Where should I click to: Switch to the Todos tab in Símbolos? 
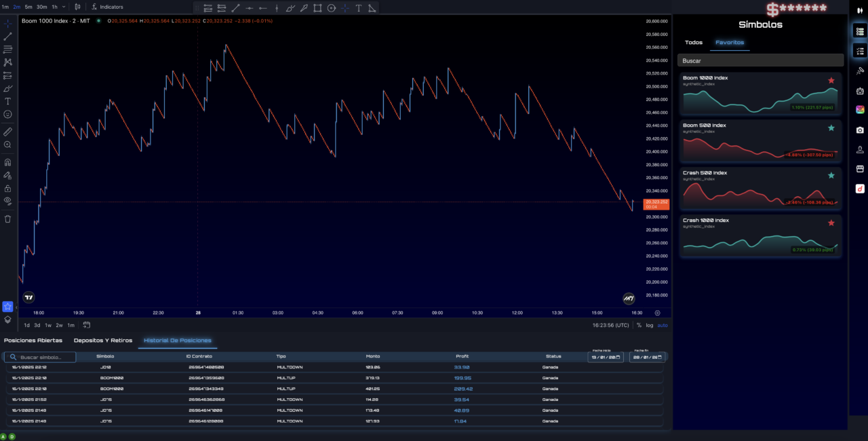click(x=694, y=42)
